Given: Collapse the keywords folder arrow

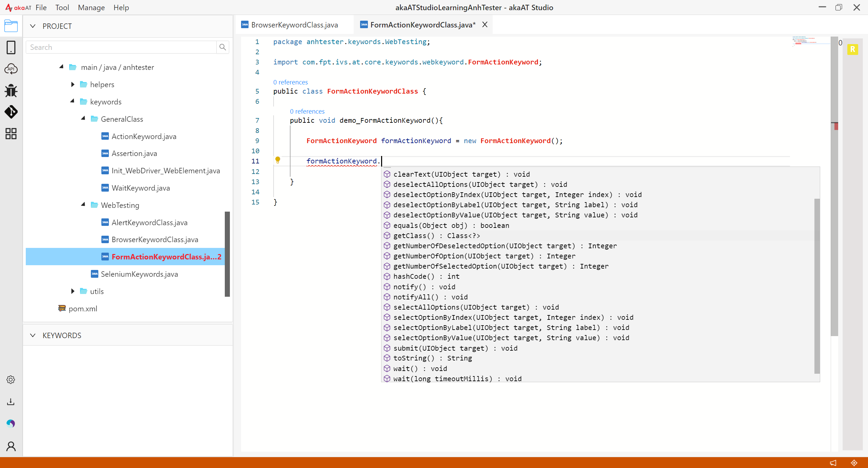Looking at the screenshot, I should click(72, 101).
